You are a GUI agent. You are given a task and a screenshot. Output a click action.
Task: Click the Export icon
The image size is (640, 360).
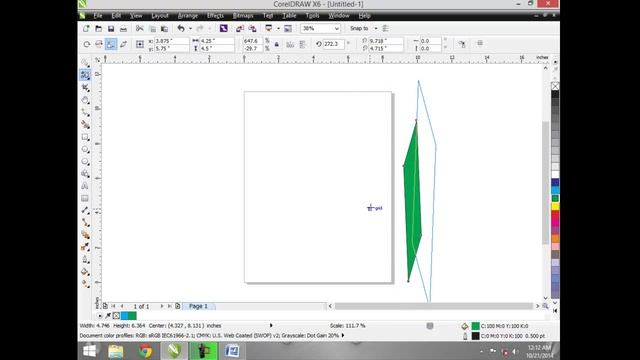coord(253,29)
